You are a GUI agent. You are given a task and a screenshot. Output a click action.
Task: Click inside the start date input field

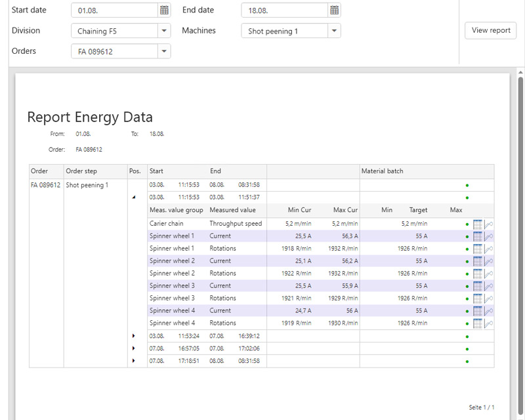(x=112, y=10)
